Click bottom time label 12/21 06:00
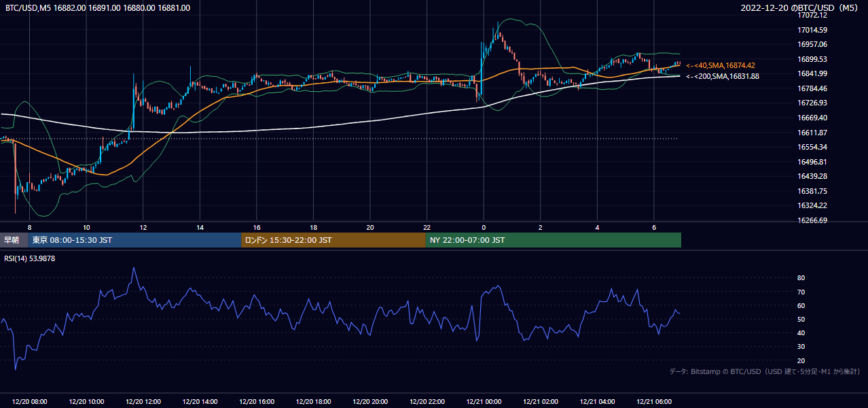The width and height of the screenshot is (868, 408). 653,402
